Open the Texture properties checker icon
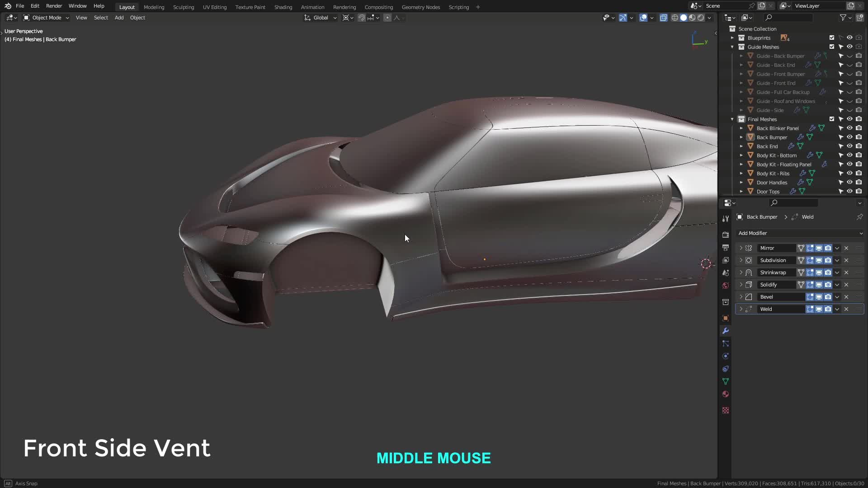868x488 pixels. click(x=726, y=410)
